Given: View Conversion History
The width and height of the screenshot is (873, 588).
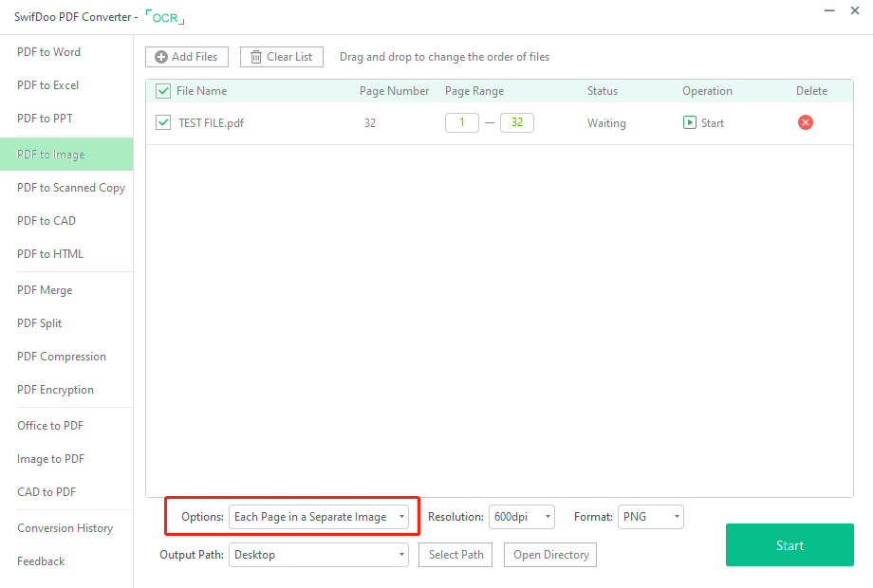Looking at the screenshot, I should (66, 528).
